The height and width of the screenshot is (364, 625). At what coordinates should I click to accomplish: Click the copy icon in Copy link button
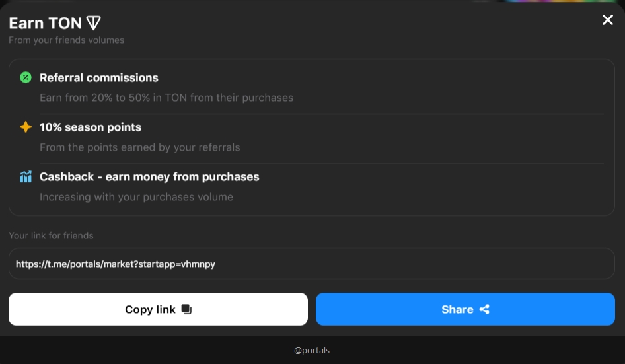tap(186, 309)
